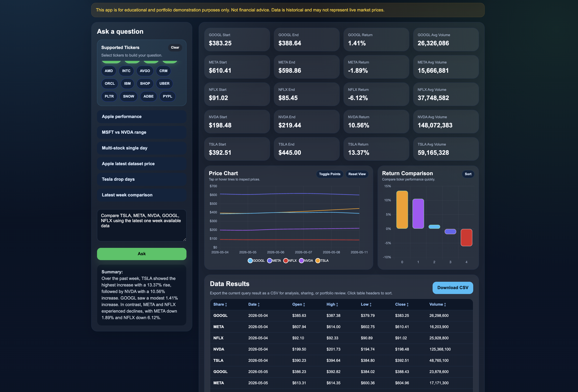Choose the Latest week comparison preset
578x392 pixels.
click(x=142, y=195)
